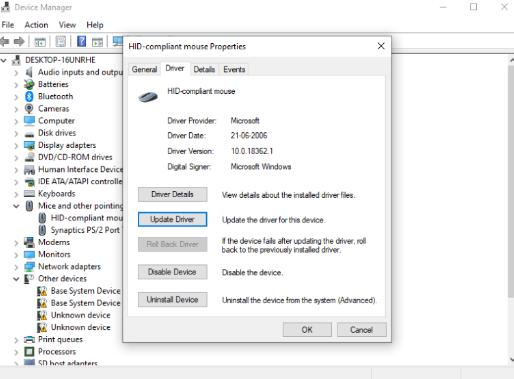The width and height of the screenshot is (514, 379).
Task: Click the Human Interface Devices icon
Action: click(29, 170)
